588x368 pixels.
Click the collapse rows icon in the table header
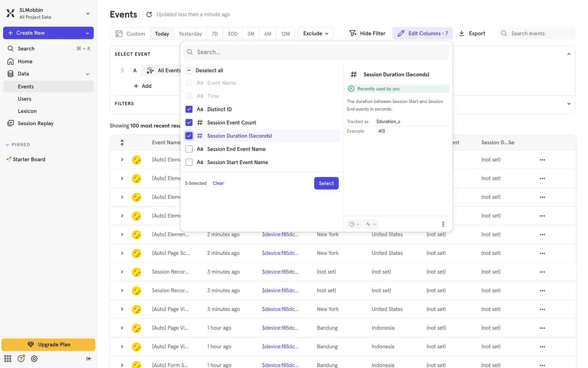pyautogui.click(x=122, y=143)
